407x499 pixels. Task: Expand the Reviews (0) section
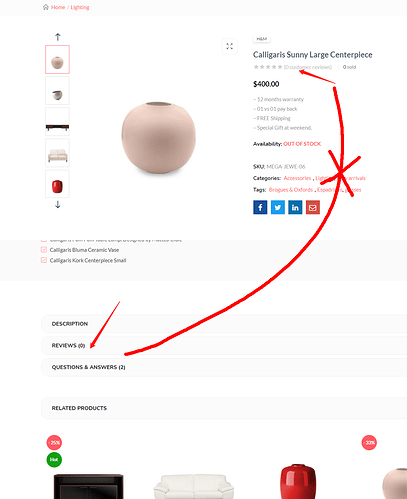click(224, 345)
